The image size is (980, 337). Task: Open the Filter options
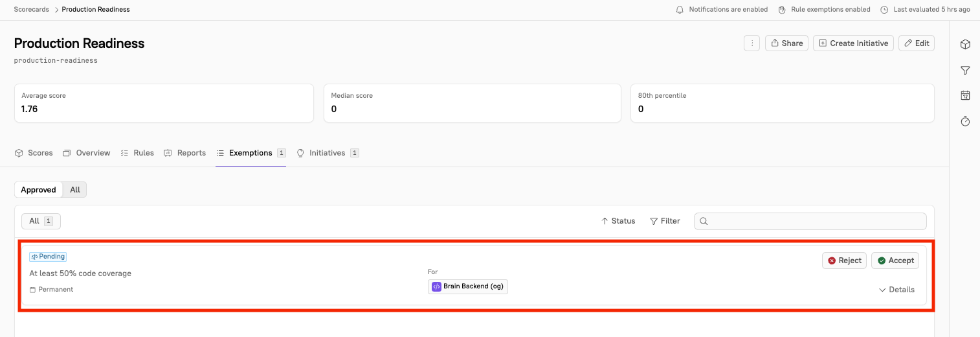tap(665, 221)
